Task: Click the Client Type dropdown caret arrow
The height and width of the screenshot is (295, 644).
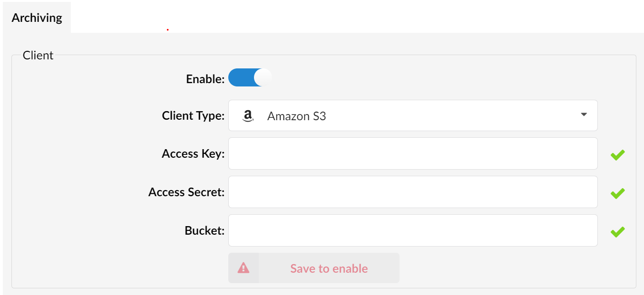Action: point(584,114)
